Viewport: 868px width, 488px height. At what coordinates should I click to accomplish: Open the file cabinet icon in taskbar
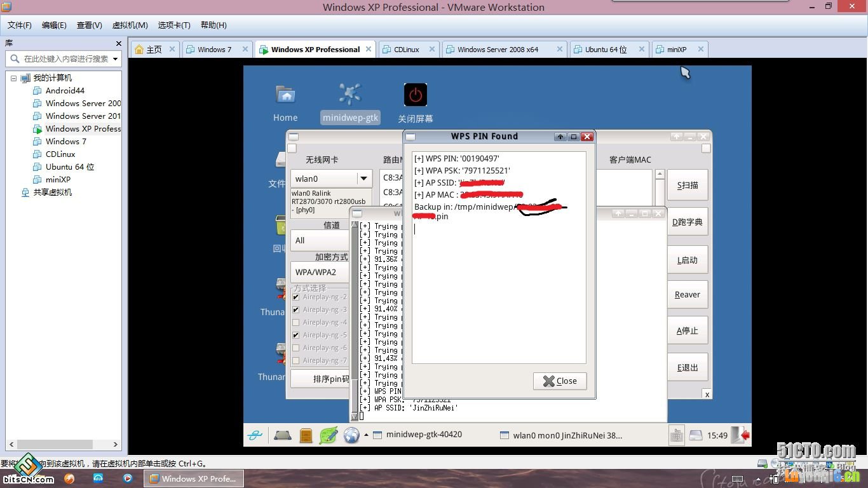[306, 435]
